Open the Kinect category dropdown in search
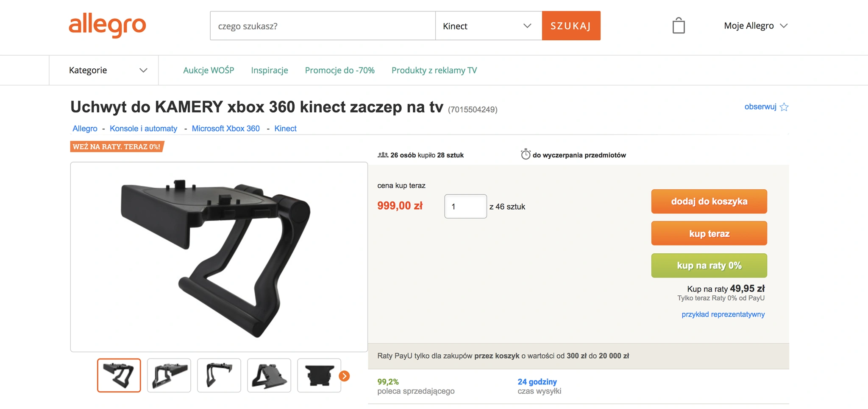 488,26
